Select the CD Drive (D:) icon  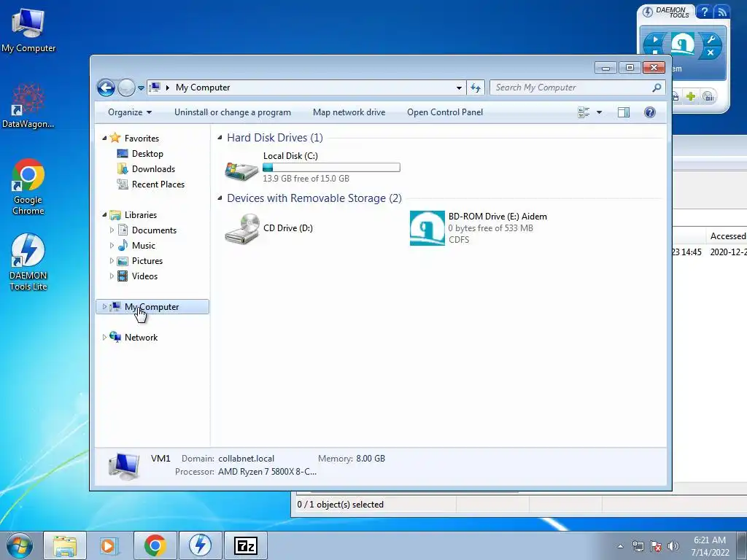pyautogui.click(x=242, y=228)
